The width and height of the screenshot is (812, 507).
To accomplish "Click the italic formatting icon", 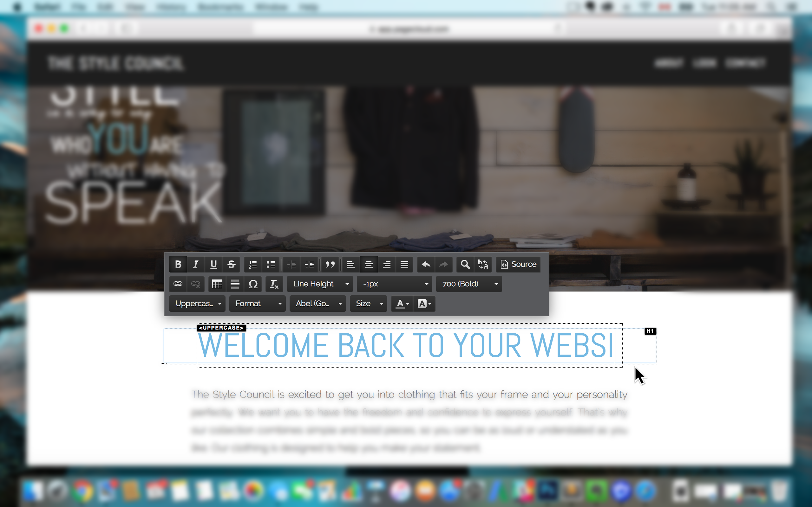I will tap(195, 264).
